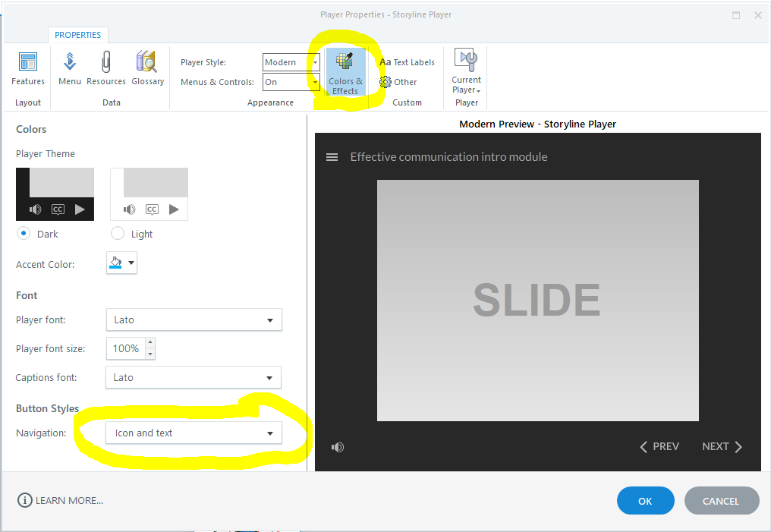This screenshot has width=771, height=532.
Task: Open the Menu data settings
Action: point(69,69)
